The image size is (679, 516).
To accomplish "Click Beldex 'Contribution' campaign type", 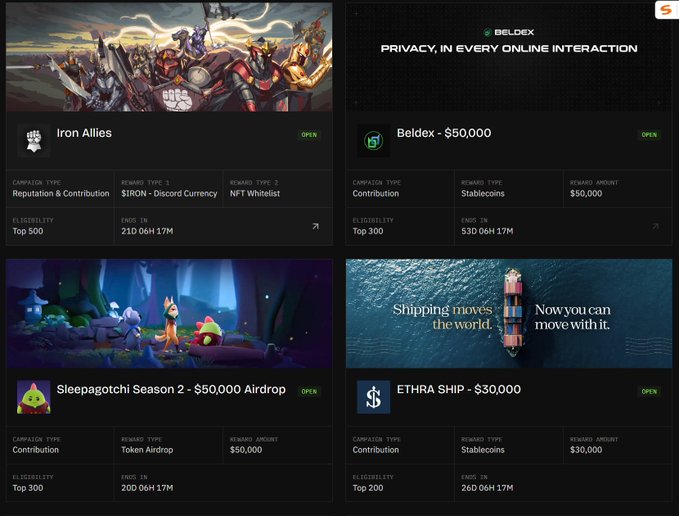I will click(x=375, y=194).
